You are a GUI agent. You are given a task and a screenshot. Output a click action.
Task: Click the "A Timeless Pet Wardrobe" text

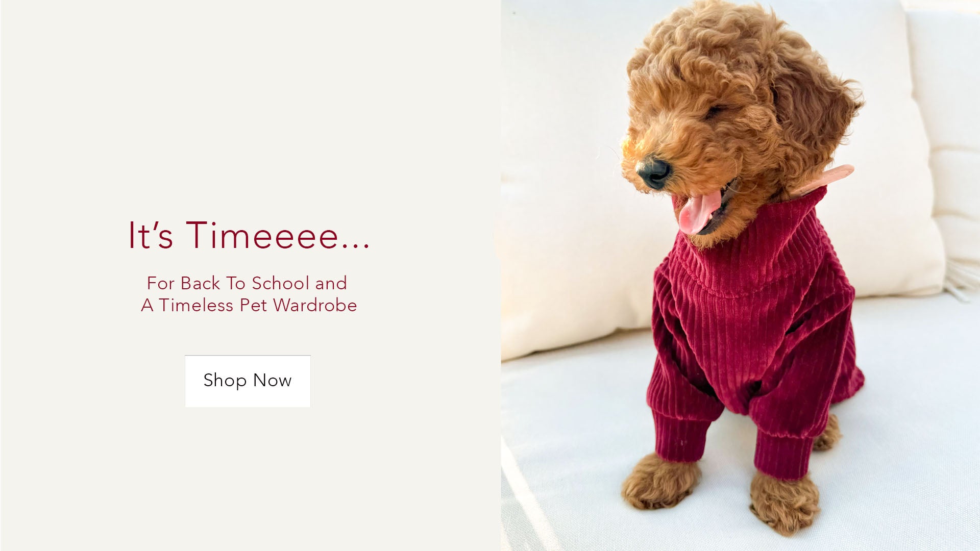pos(249,305)
